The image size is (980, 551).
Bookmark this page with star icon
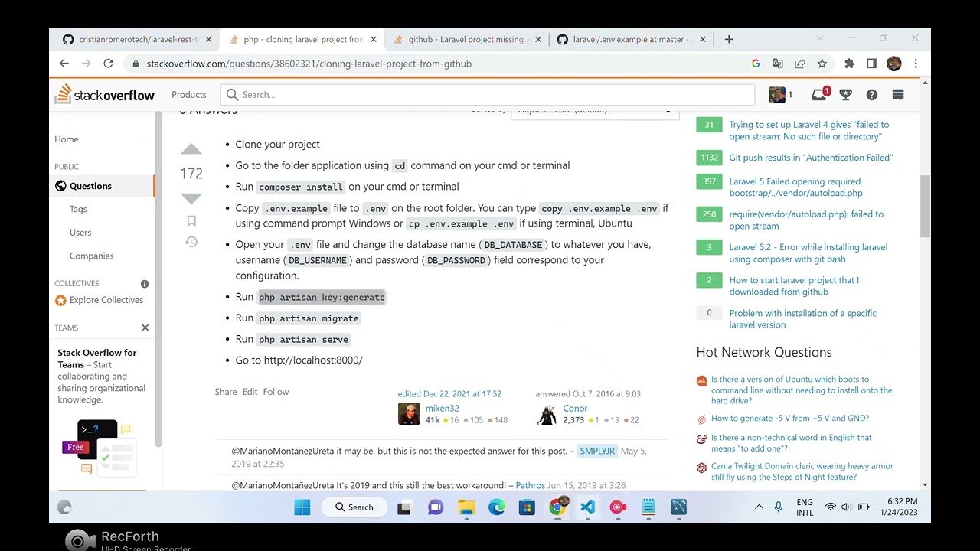[x=822, y=64]
